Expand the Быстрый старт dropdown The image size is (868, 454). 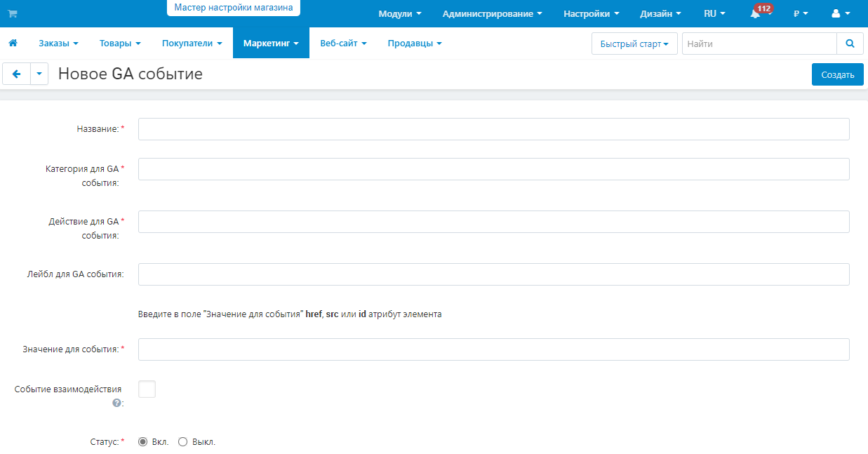click(x=634, y=44)
